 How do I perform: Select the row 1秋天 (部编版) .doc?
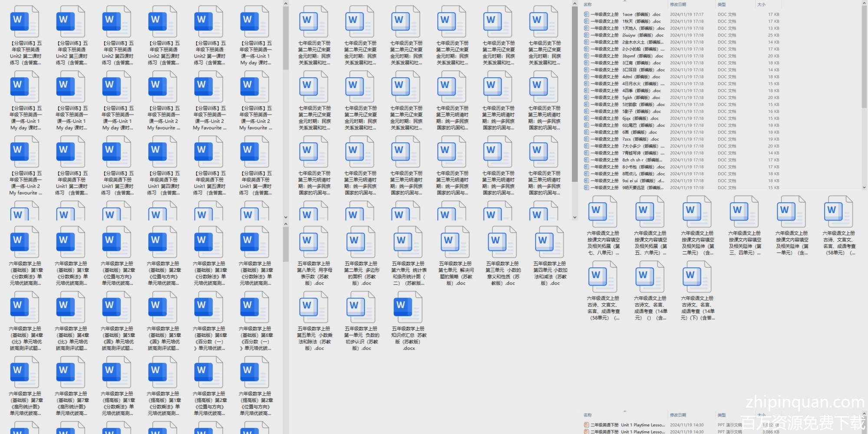pyautogui.click(x=681, y=21)
